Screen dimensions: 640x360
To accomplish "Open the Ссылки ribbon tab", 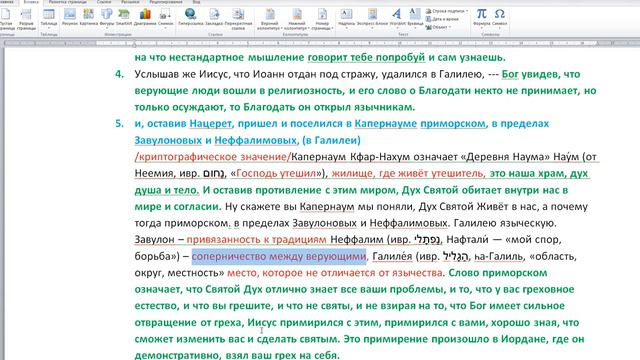I will 104,2.
